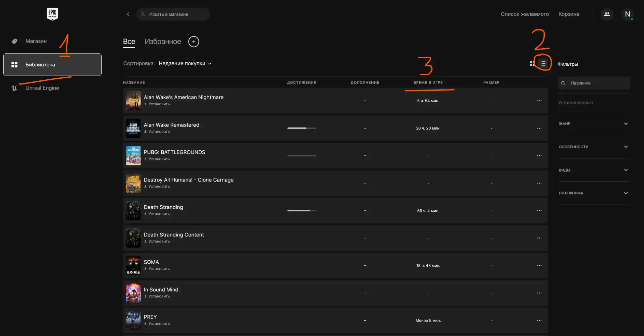Expand the ПЛАТФОРМА filter
The height and width of the screenshot is (336, 644).
(594, 193)
